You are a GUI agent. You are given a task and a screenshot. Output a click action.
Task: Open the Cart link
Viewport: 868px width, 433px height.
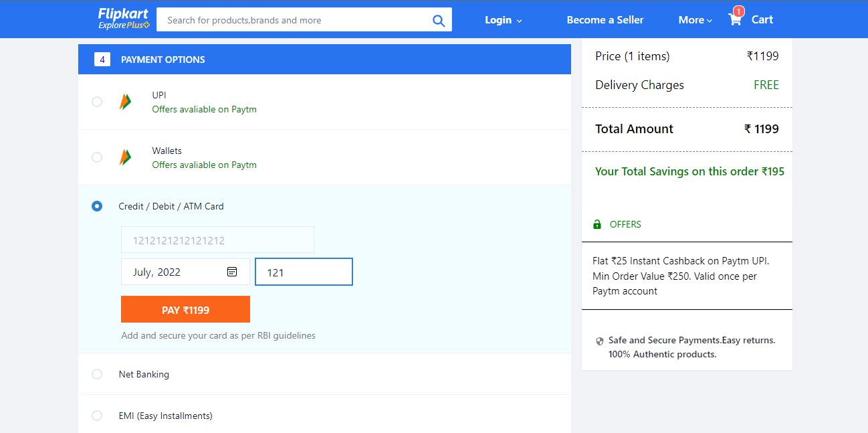pyautogui.click(x=762, y=19)
